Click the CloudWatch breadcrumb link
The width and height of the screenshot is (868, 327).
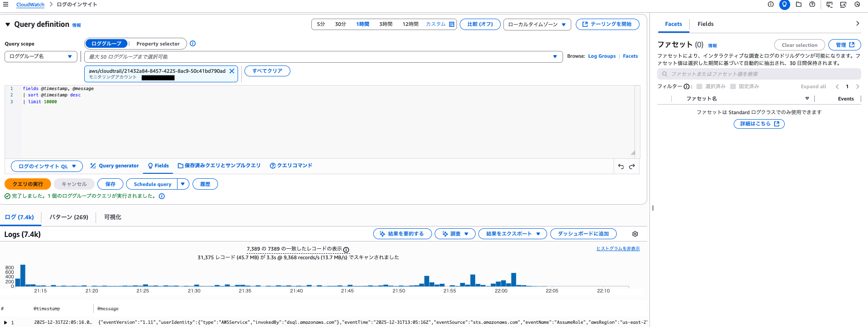coord(30,5)
